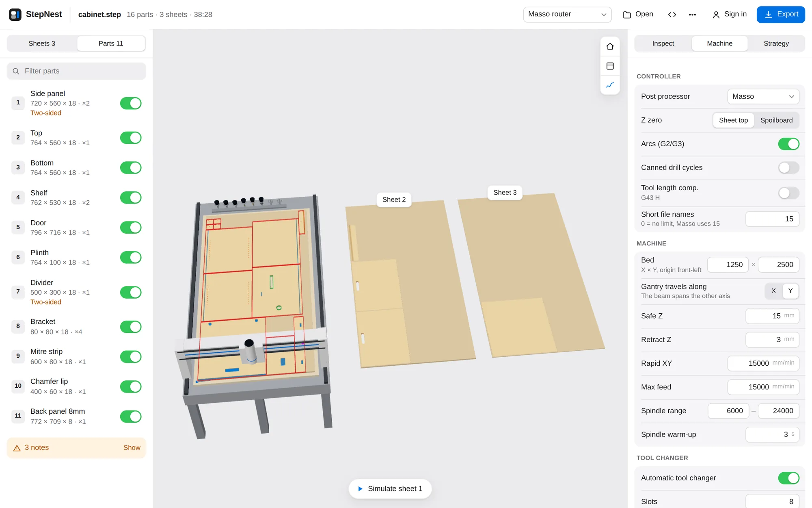Click the warning icon beside 3 notes
Screen dimensions: 812x508
(x=17, y=448)
